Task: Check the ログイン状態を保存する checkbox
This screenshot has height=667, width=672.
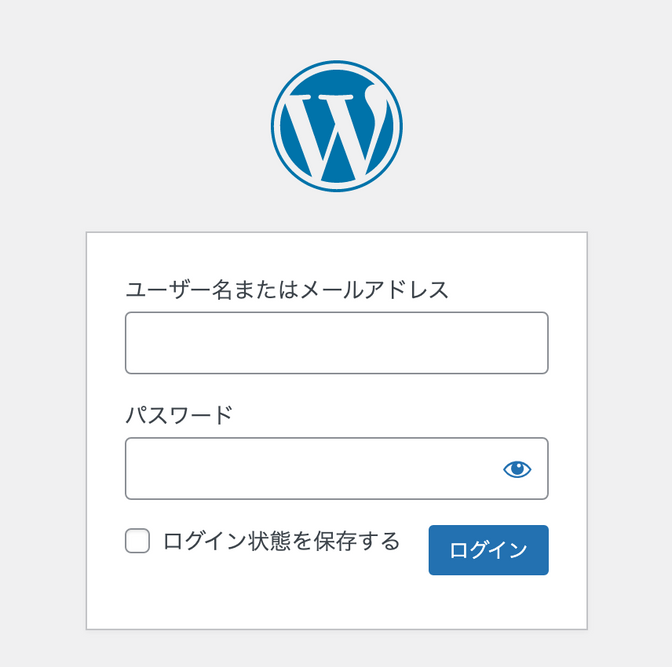Action: tap(137, 541)
